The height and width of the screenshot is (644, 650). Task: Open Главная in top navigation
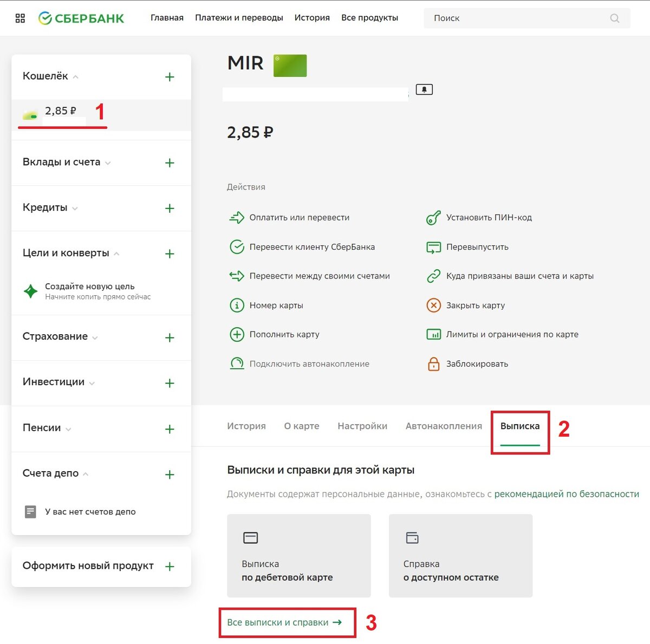click(167, 18)
